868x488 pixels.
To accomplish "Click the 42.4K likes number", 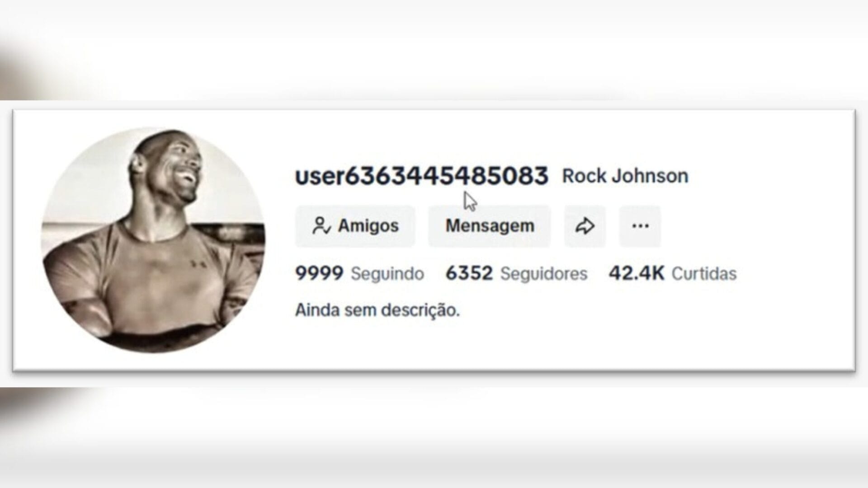I will pos(637,273).
